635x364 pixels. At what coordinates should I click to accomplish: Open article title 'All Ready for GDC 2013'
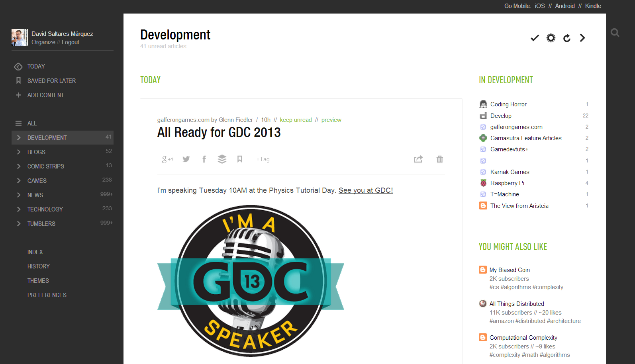click(x=219, y=132)
